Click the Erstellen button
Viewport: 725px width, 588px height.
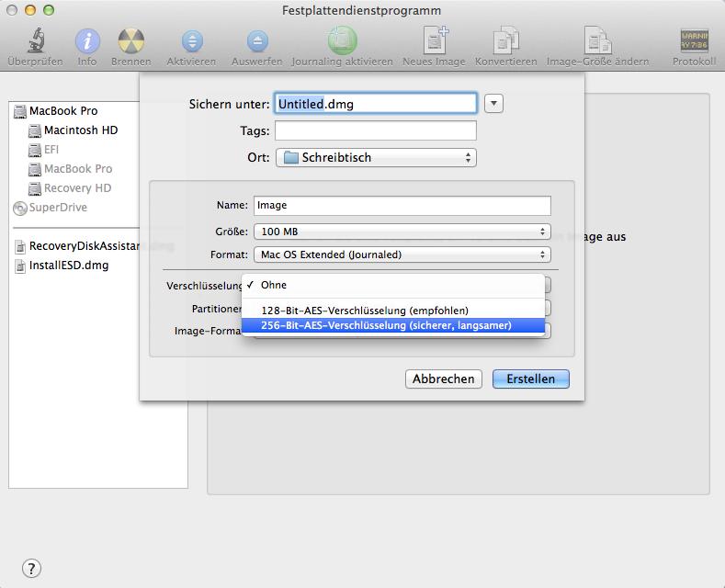pyautogui.click(x=531, y=379)
